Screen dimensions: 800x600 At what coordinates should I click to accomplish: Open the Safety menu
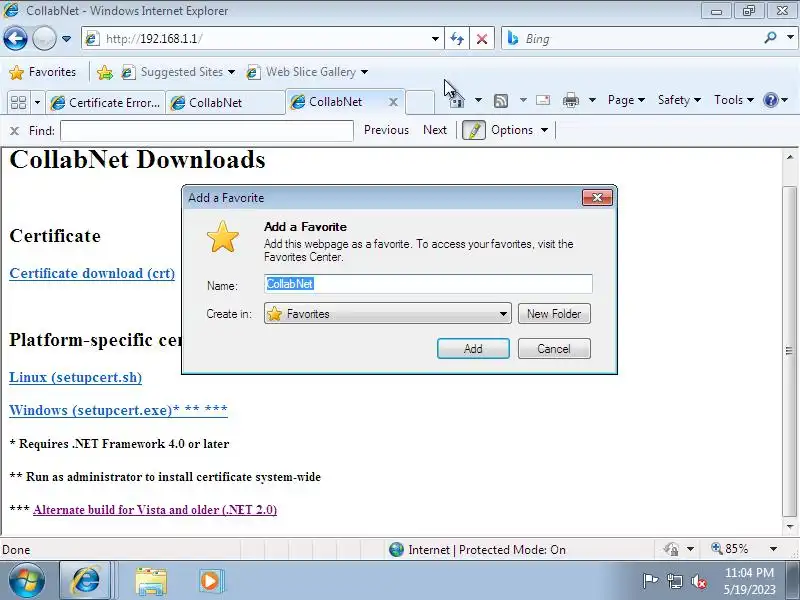click(x=679, y=100)
